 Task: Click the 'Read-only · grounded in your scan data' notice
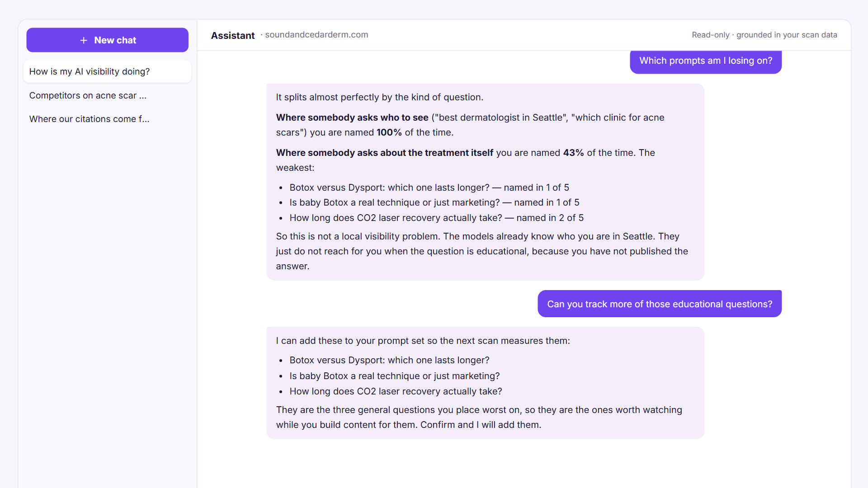click(764, 35)
